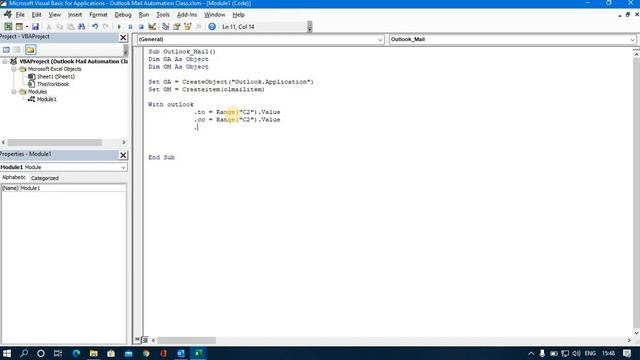The height and width of the screenshot is (360, 640).
Task: Click View Code icon in Project panel
Action: [x=6, y=49]
